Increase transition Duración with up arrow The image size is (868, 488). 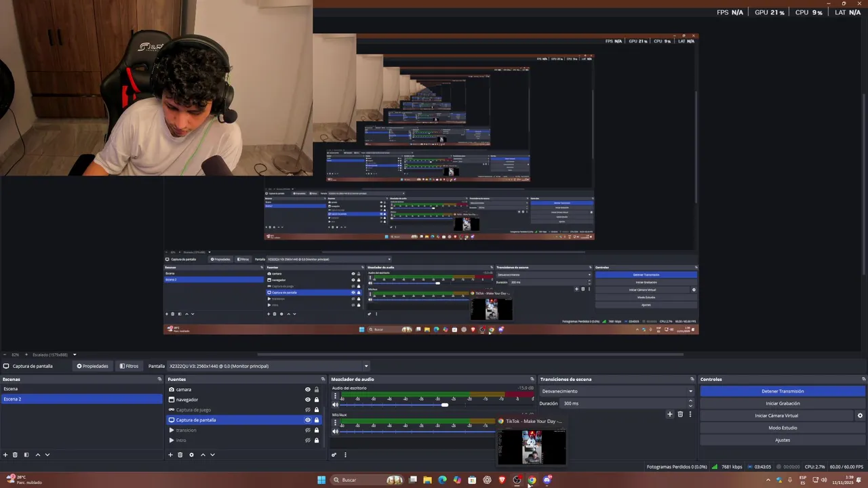tap(691, 401)
